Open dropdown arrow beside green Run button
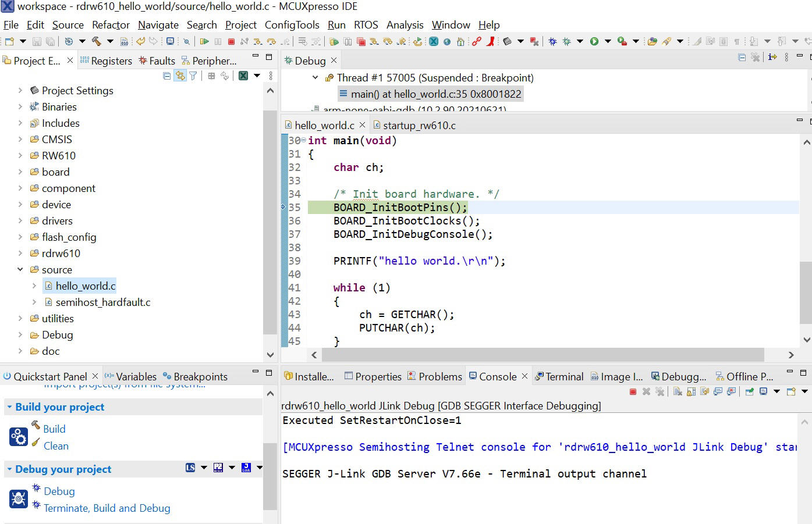The width and height of the screenshot is (812, 524). point(608,41)
